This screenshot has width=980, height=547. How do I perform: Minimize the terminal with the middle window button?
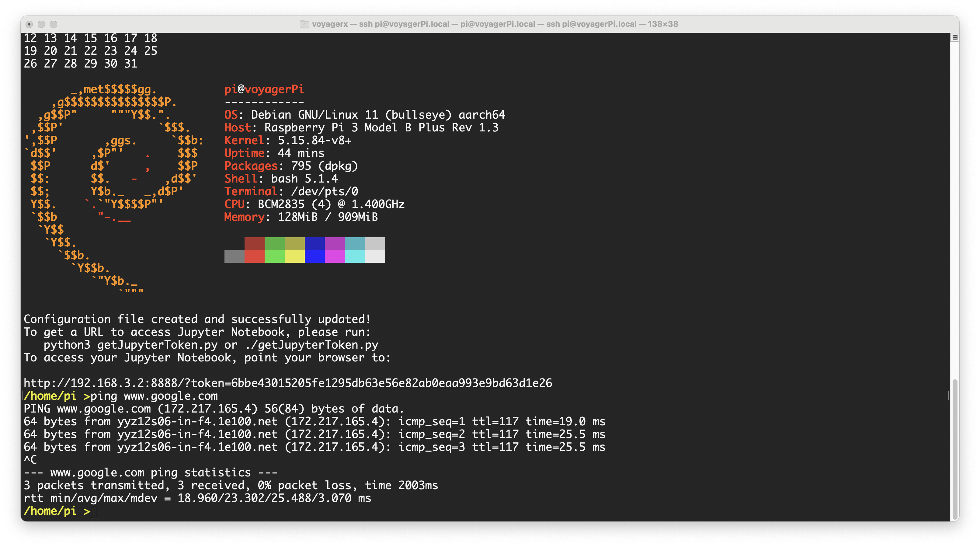[x=41, y=24]
